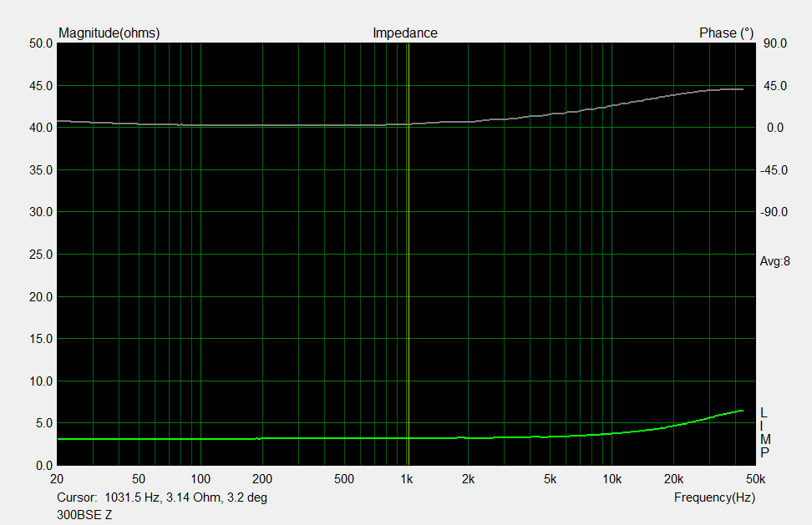Select the Cursor readout text 1031.5 Hz

point(132,497)
